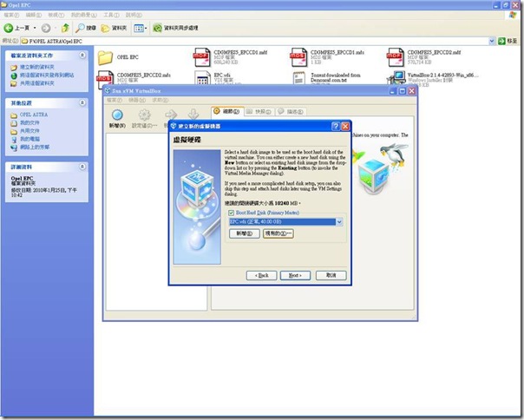Open Search (搜尋) in Explorer toolbar
Image resolution: width=524 pixels, height=420 pixels.
86,28
